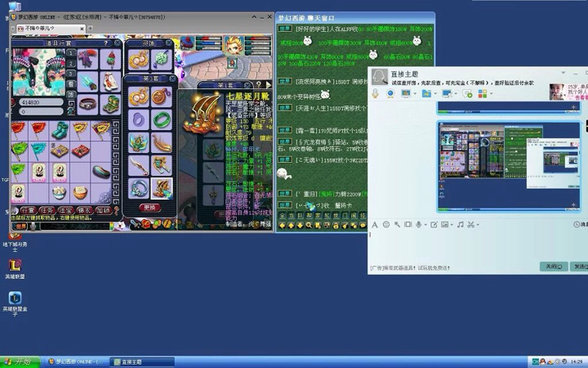588x368 pixels.
Task: Click the dark shoe item in inventory
Action: tap(100, 172)
